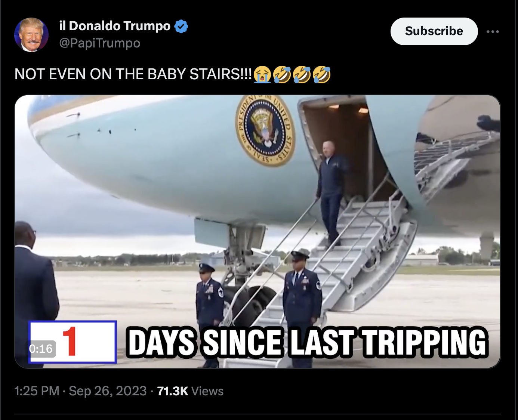Click the middle rolling-laughing emoji

pyautogui.click(x=302, y=74)
